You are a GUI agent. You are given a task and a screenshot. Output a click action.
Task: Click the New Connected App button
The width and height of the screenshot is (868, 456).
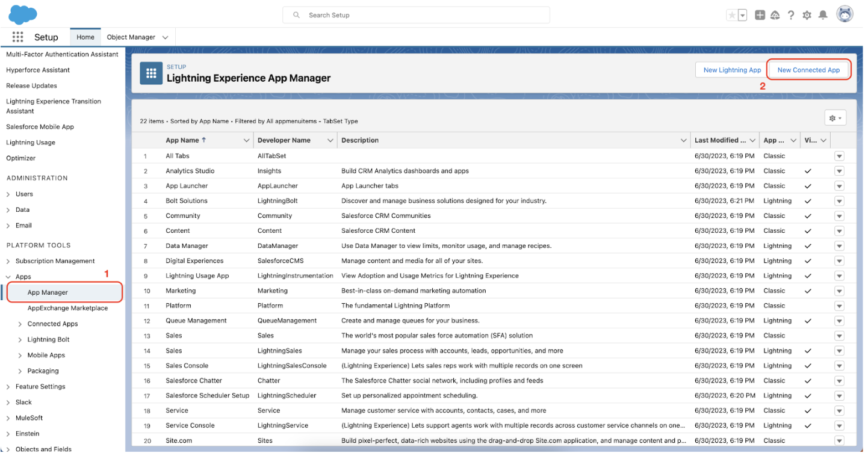[808, 70]
